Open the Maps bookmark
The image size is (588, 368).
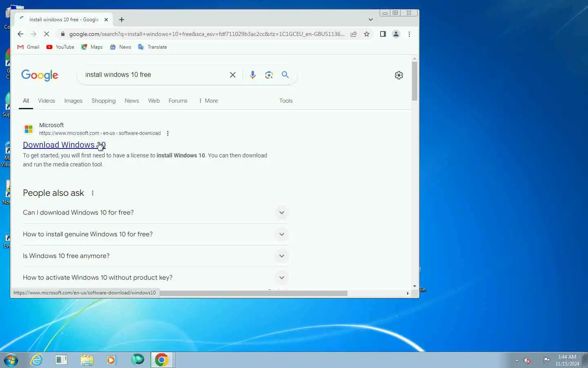coord(92,47)
